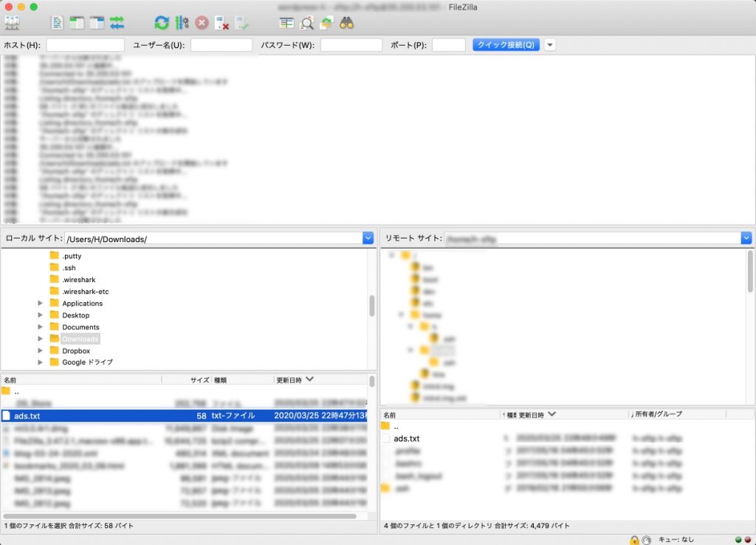This screenshot has height=545, width=756.
Task: Cancel the current operation
Action: pyautogui.click(x=202, y=22)
